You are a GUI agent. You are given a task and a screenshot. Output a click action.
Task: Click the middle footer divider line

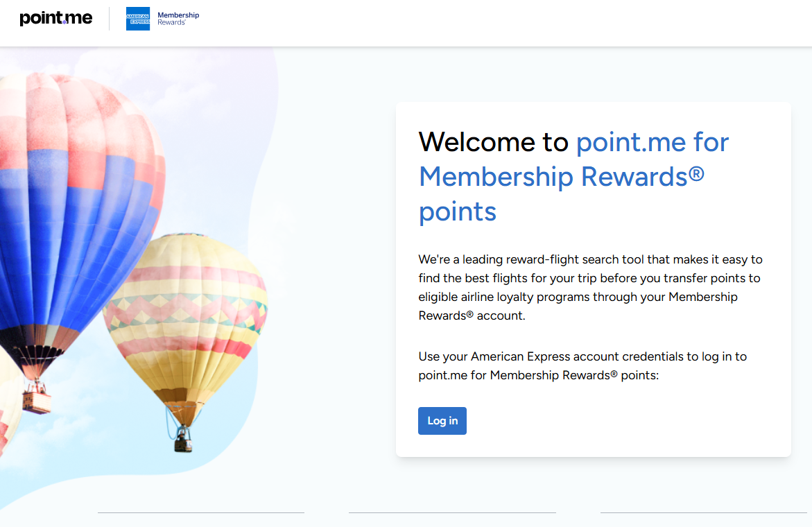click(x=451, y=513)
